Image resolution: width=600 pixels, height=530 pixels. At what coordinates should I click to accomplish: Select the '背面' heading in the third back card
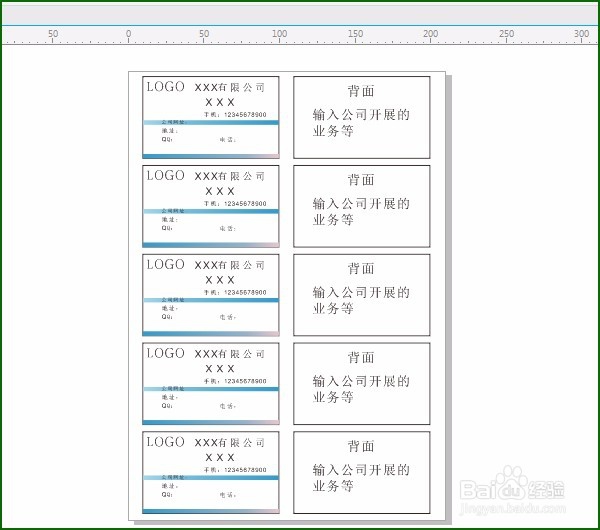tap(361, 269)
